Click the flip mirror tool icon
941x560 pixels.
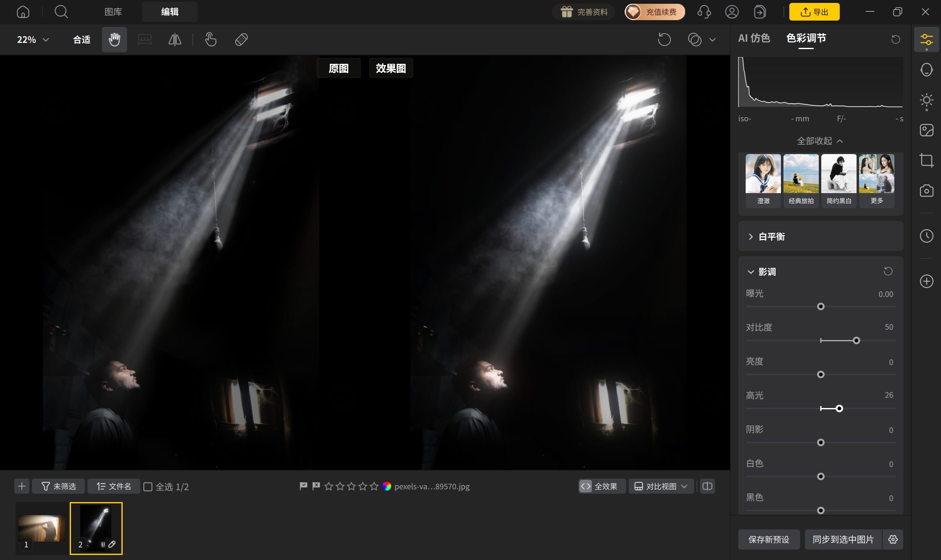coord(175,39)
